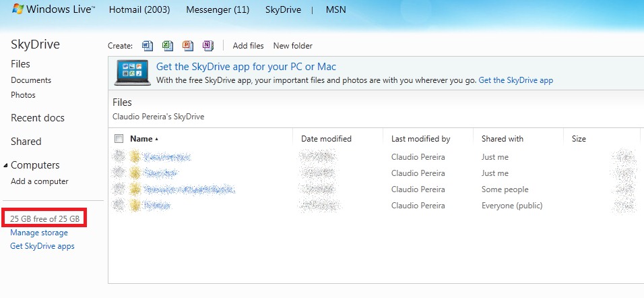The width and height of the screenshot is (644, 298).
Task: Click Get SkyDrive apps sidebar link
Action: click(42, 246)
